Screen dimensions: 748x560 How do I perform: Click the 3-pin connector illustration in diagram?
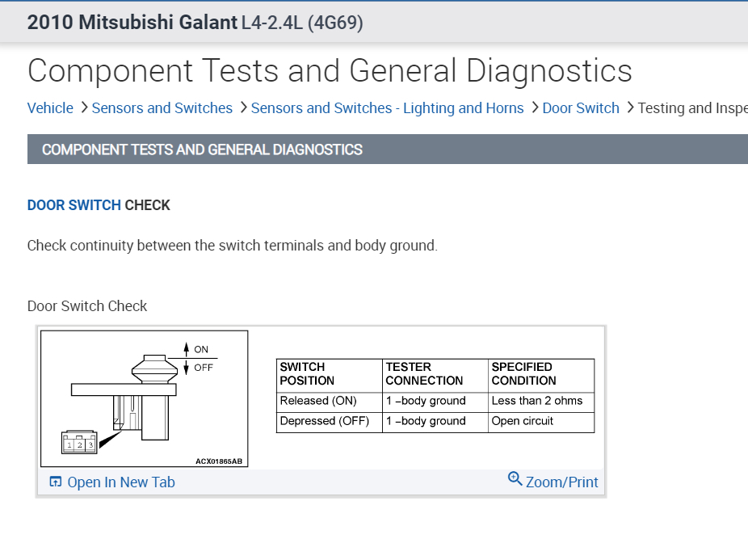coord(79,444)
